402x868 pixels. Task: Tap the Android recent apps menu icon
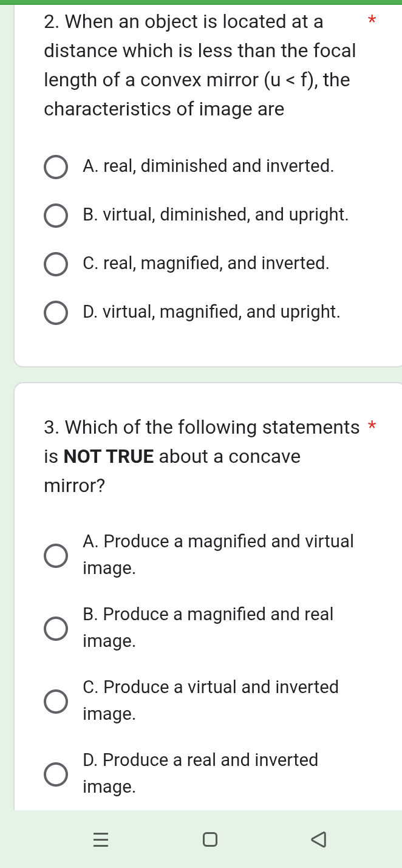(101, 839)
